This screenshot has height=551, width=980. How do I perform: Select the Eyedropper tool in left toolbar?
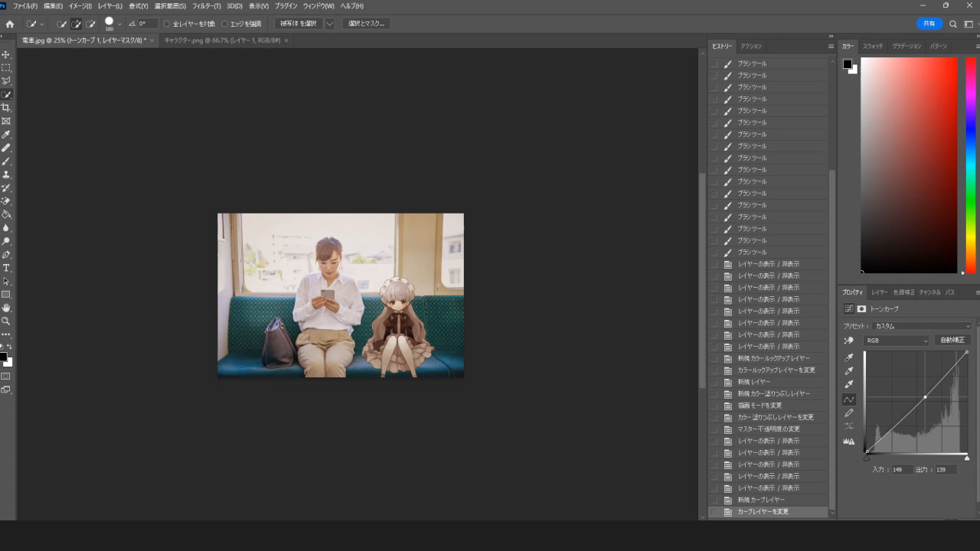point(6,135)
